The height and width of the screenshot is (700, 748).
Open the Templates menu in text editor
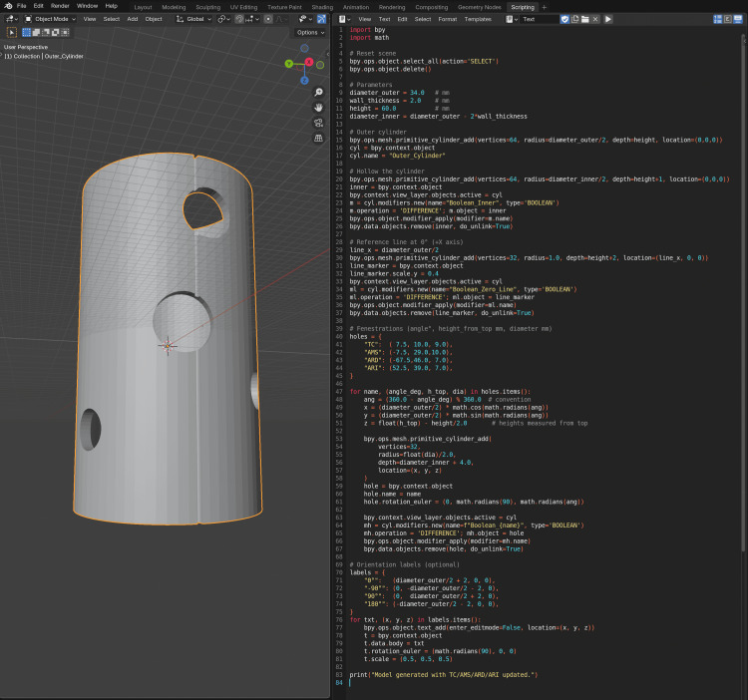pos(478,19)
